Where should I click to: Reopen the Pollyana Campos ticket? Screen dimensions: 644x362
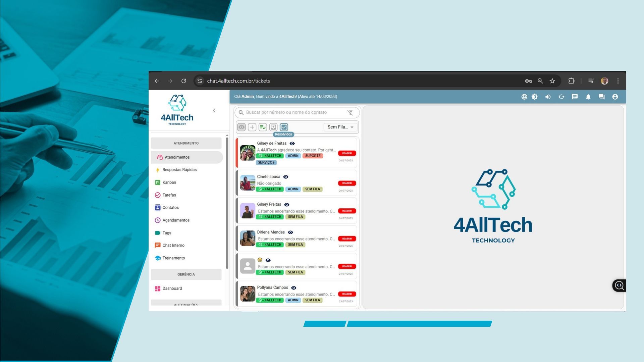[347, 294]
